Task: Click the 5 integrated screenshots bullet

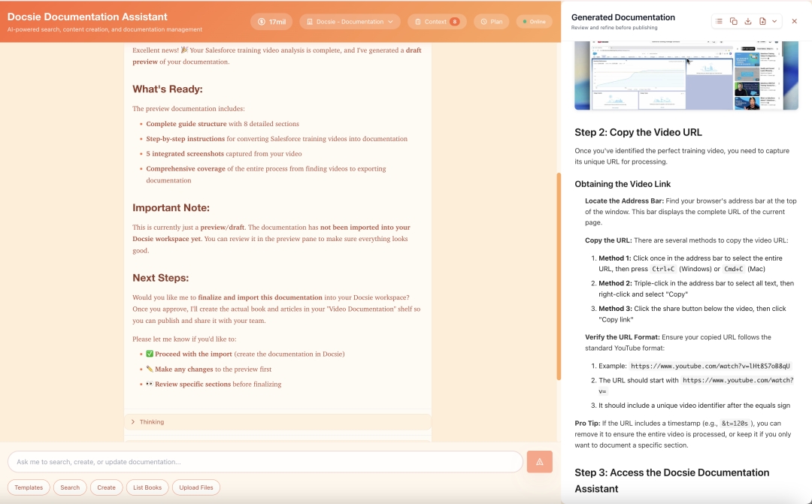Action: point(224,154)
